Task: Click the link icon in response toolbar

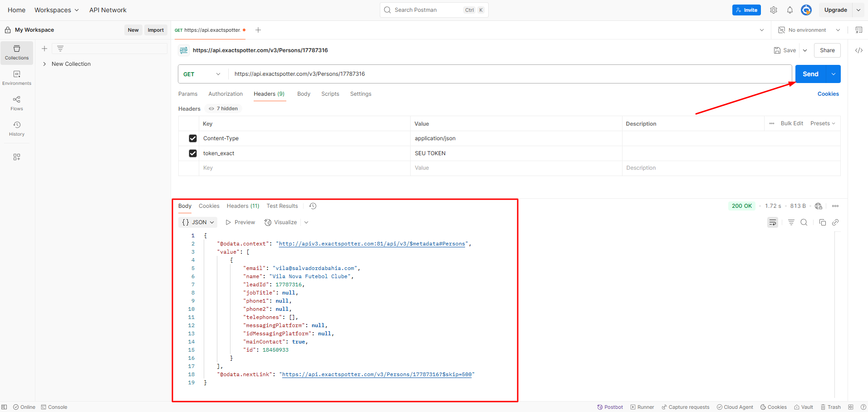Action: coord(835,222)
